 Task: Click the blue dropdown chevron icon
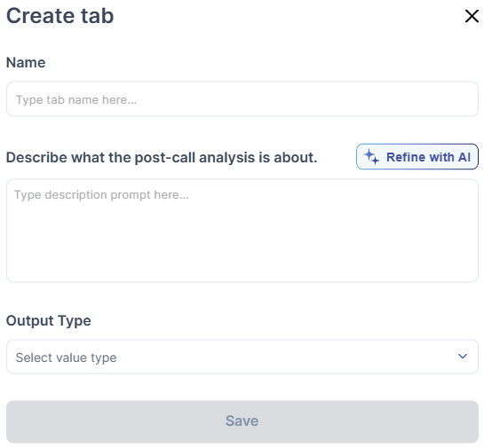[x=463, y=356]
